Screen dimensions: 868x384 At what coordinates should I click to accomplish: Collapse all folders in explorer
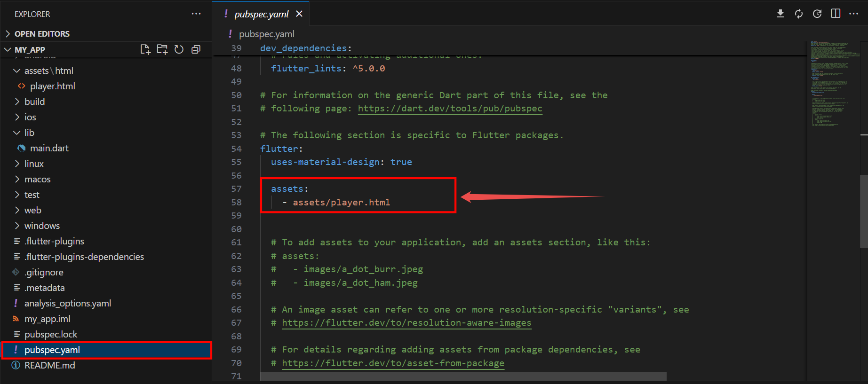pos(196,49)
